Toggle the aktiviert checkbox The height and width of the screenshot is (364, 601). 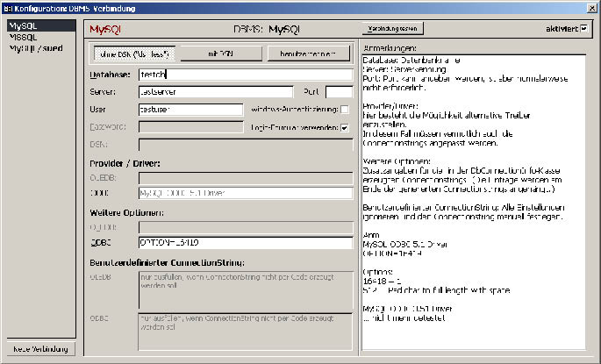pyautogui.click(x=583, y=28)
